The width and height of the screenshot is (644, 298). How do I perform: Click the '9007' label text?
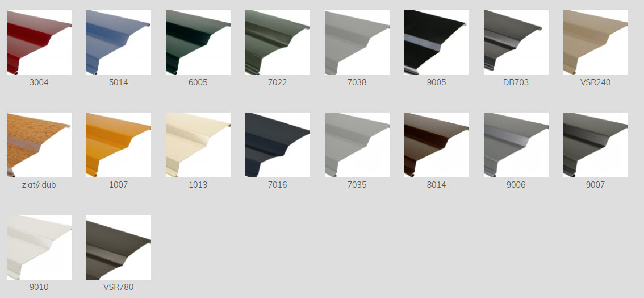[x=596, y=185]
